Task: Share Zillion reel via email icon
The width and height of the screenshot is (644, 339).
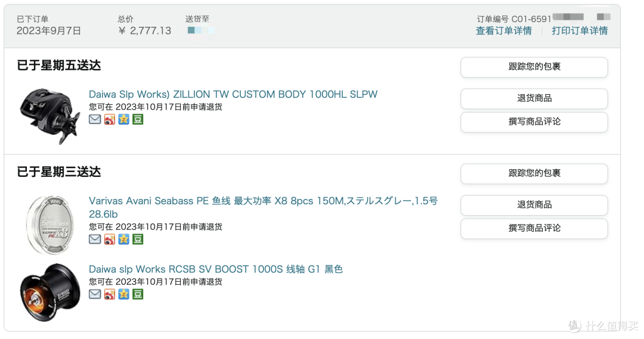Action: point(95,119)
